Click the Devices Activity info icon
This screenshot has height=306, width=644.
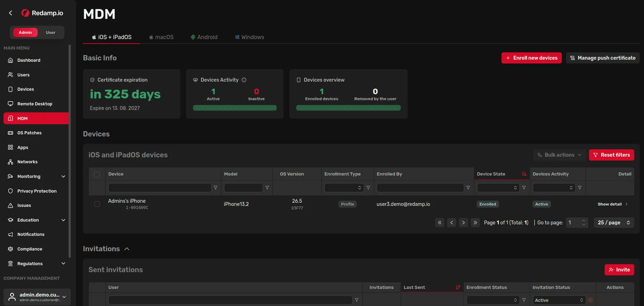coord(244,80)
